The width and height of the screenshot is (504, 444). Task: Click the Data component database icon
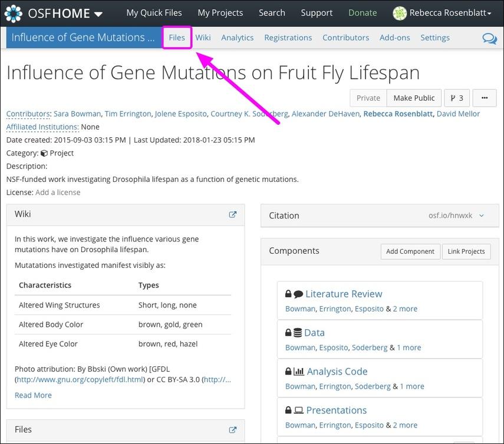tap(298, 333)
